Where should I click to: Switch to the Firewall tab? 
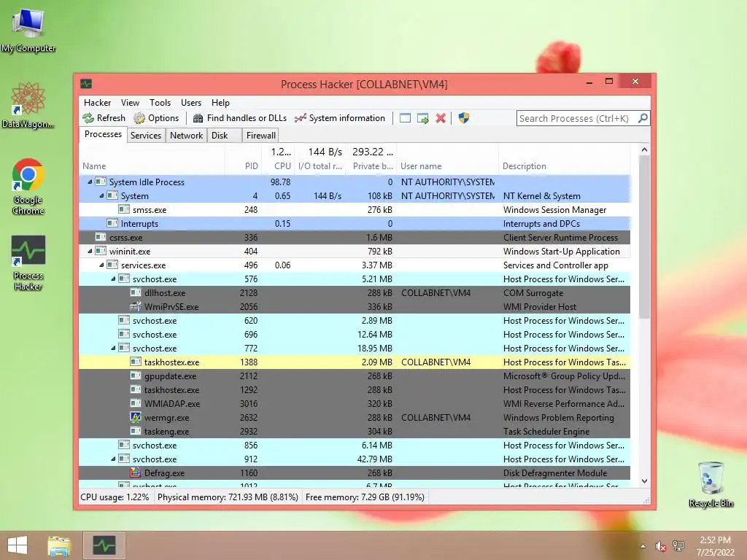[260, 136]
